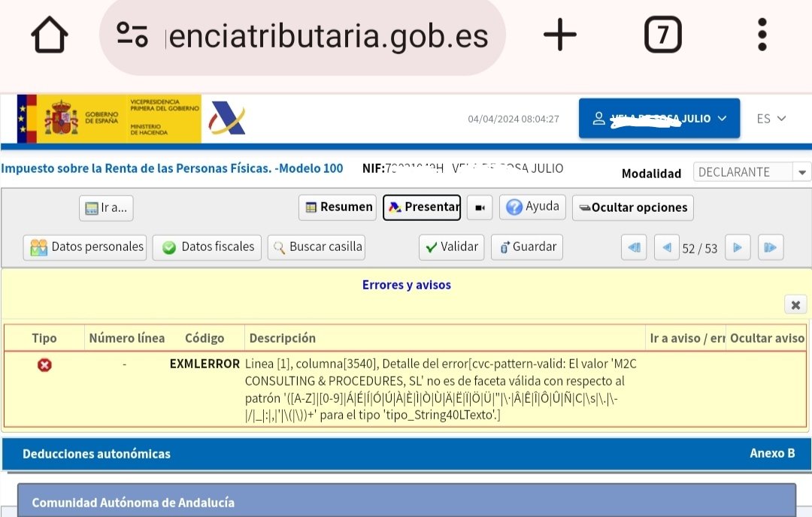Click the Tipo column header

click(44, 338)
